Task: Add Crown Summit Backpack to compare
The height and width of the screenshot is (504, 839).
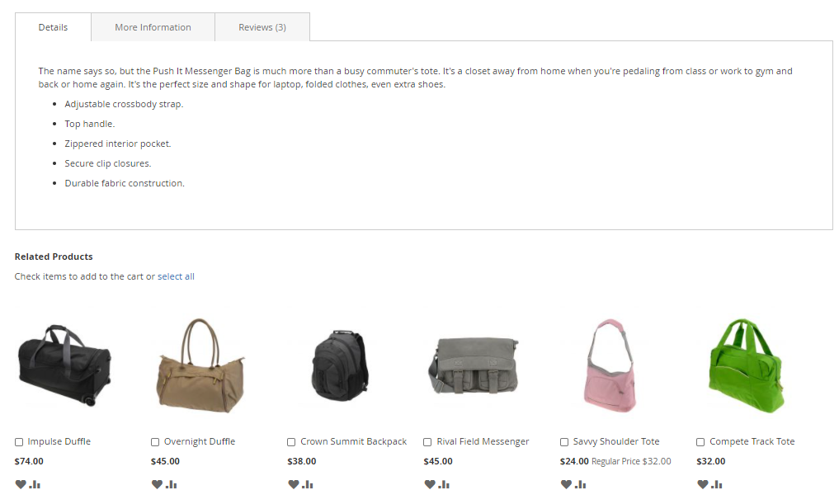Action: [307, 484]
